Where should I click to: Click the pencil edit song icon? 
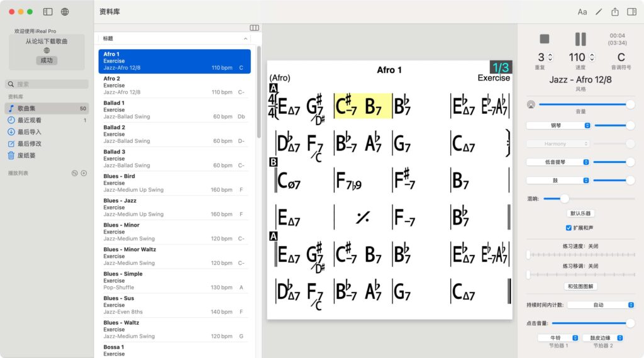pyautogui.click(x=599, y=12)
